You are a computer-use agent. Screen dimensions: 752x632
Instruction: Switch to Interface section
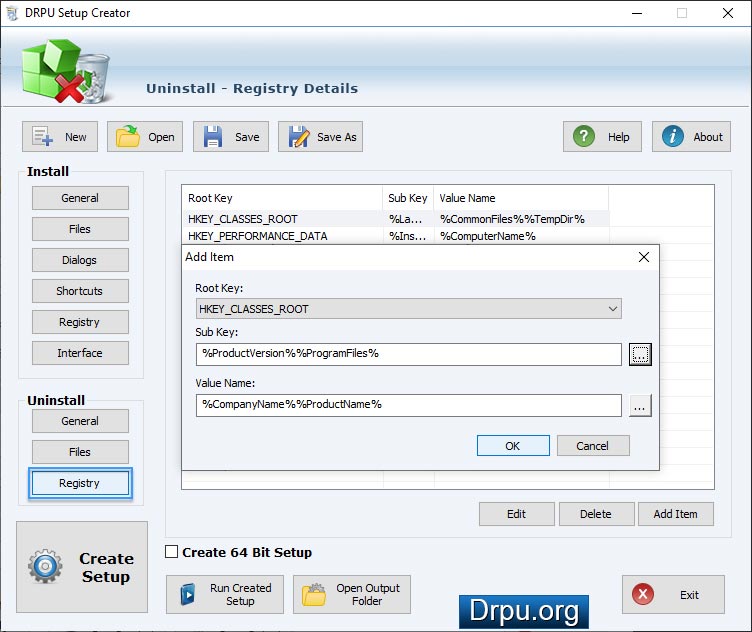[x=80, y=353]
